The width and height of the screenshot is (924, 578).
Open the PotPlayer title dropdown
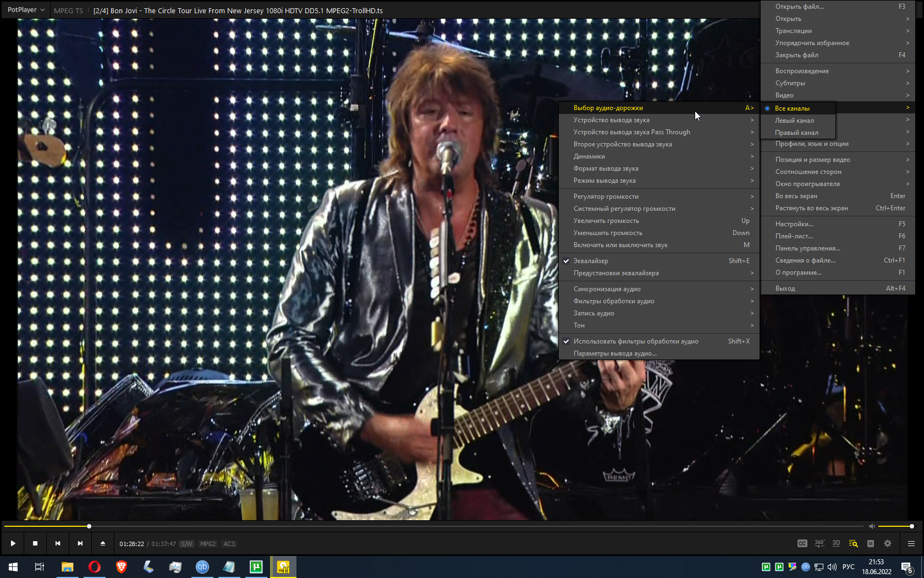click(x=26, y=10)
